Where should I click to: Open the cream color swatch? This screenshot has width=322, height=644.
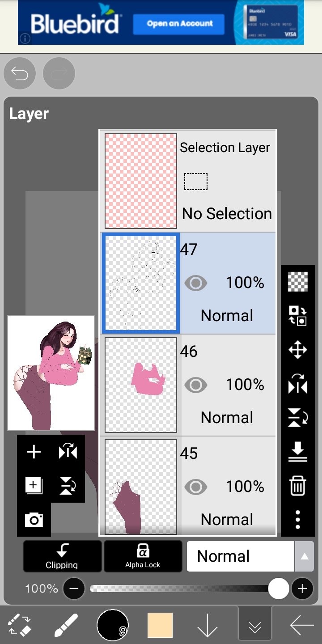[160, 625]
